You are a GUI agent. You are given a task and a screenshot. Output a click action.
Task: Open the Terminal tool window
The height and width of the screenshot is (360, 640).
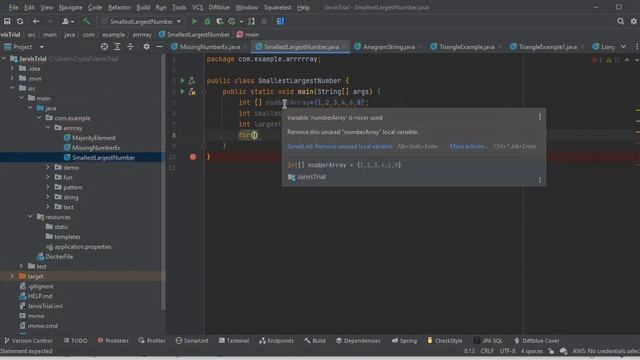(x=234, y=340)
